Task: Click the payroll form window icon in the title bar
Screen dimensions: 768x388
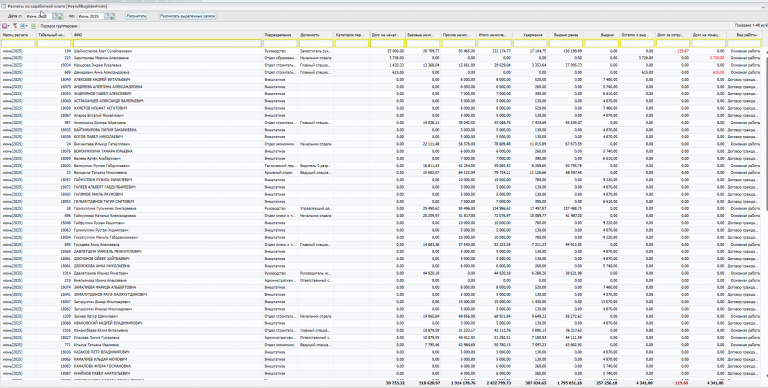Action: (x=3, y=6)
